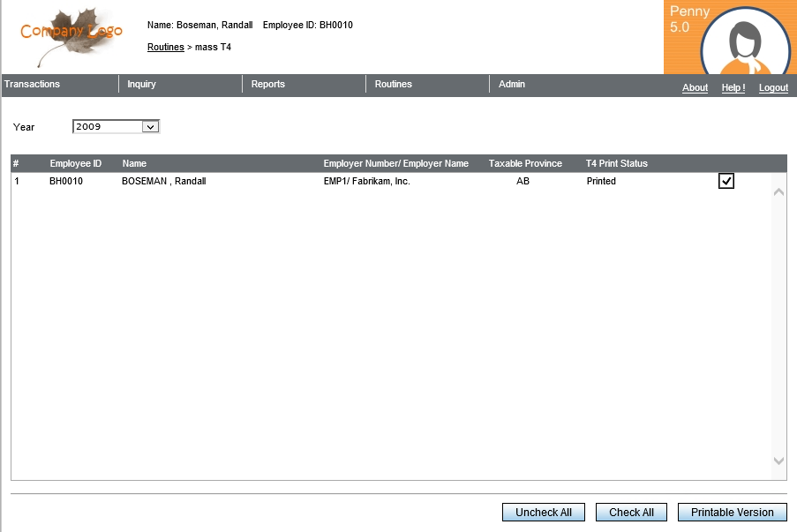Open the Inquiry menu
The image size is (797, 532).
pos(141,85)
